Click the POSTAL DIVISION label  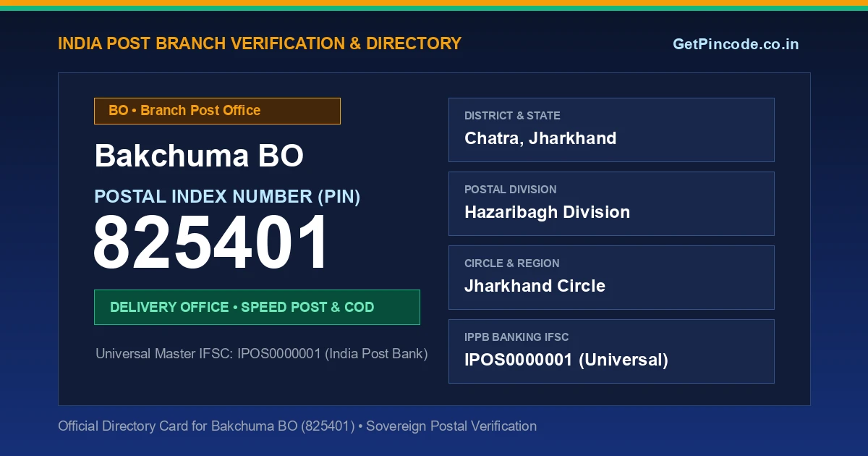point(510,190)
